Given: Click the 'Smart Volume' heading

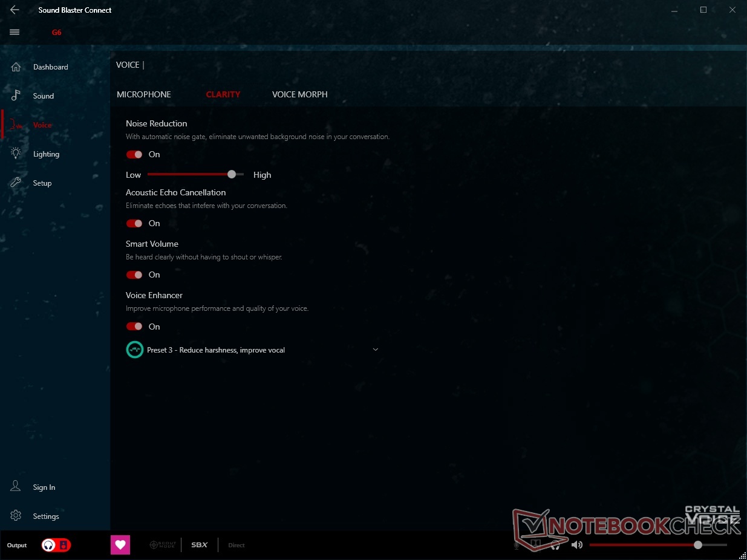Looking at the screenshot, I should 152,244.
